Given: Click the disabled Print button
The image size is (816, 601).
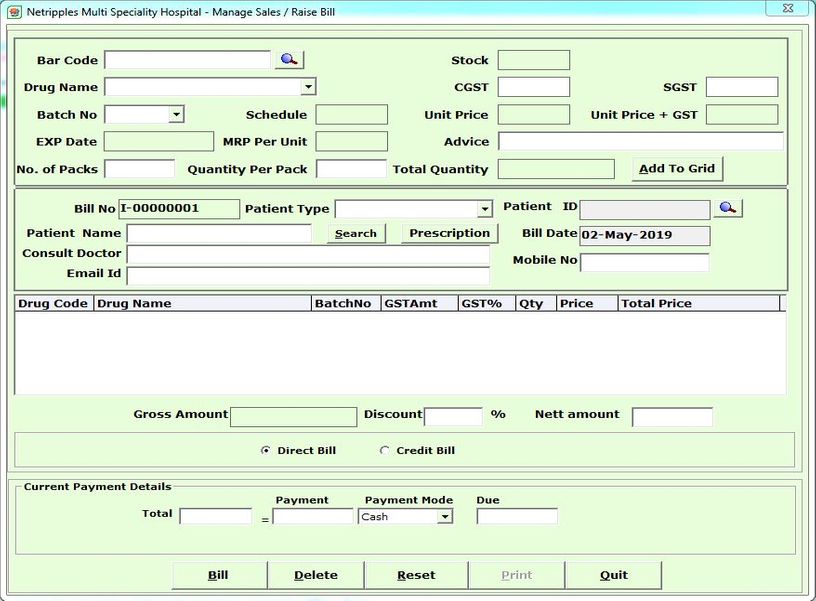Looking at the screenshot, I should click(x=517, y=575).
